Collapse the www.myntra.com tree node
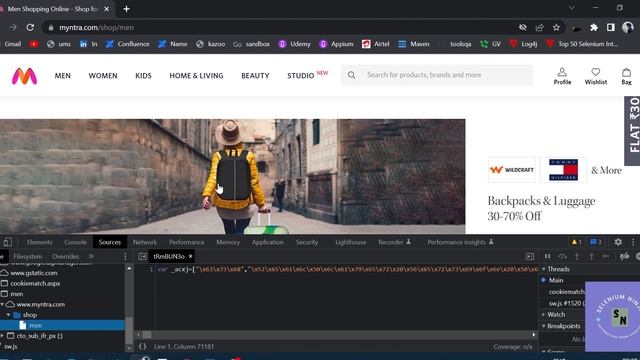This screenshot has width=640, height=360. pos(2,304)
